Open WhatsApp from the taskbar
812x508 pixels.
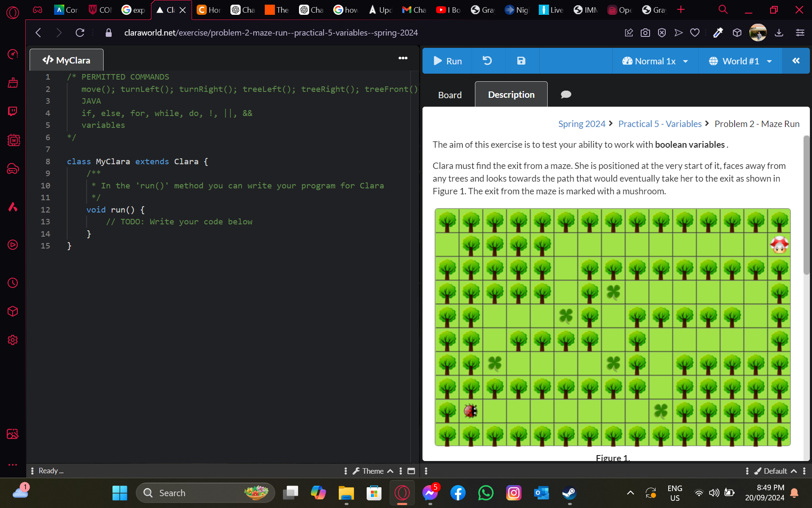pyautogui.click(x=486, y=493)
